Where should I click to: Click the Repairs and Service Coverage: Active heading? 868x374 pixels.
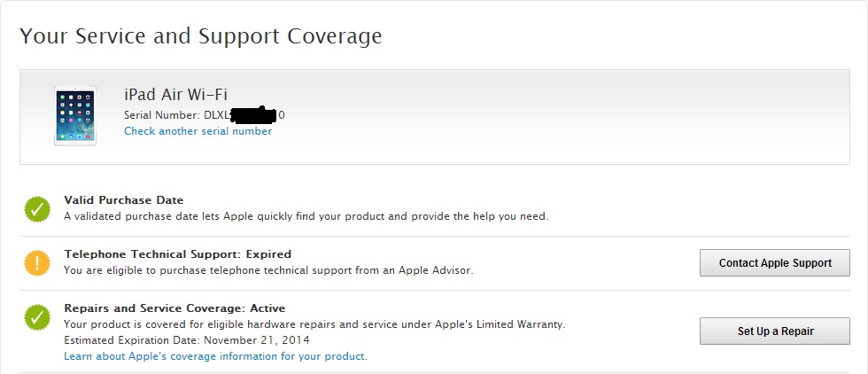click(x=175, y=308)
